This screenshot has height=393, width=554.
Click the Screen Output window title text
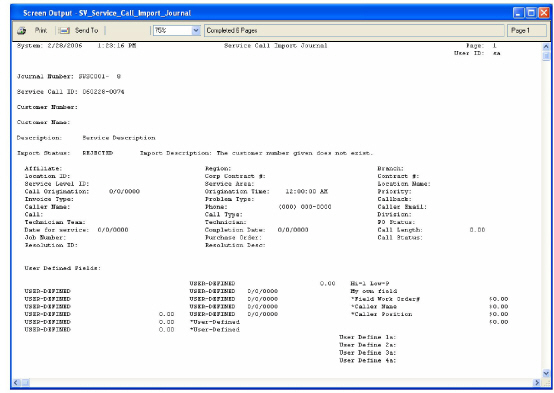pos(107,13)
